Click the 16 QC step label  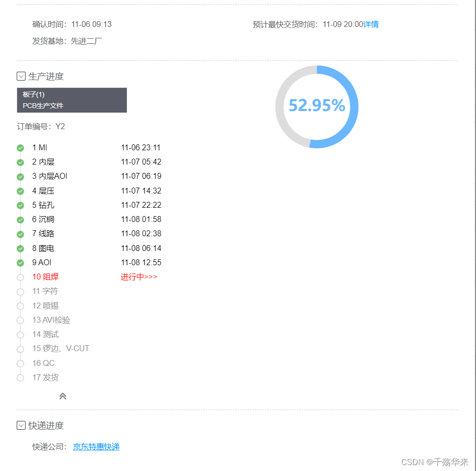(x=43, y=363)
